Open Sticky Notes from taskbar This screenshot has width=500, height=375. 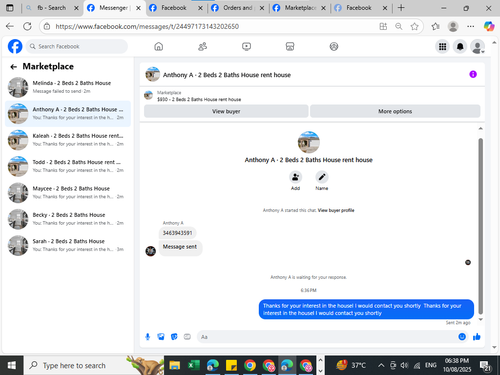(231, 365)
